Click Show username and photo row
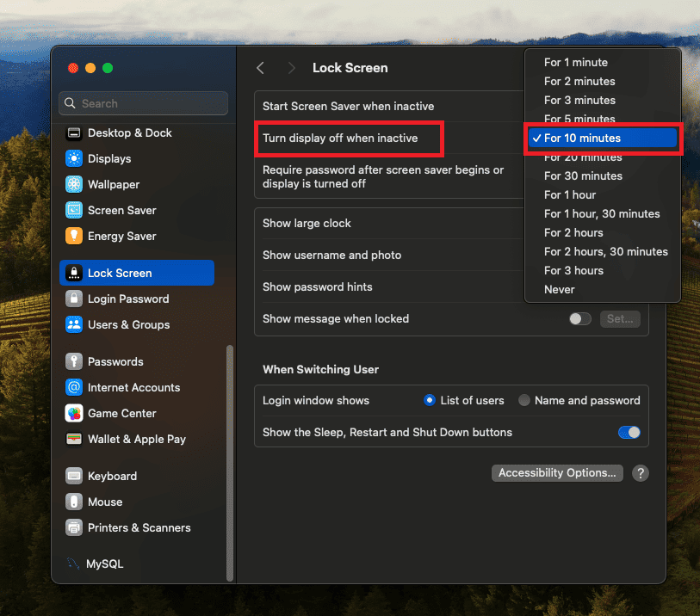This screenshot has width=700, height=616. (389, 256)
